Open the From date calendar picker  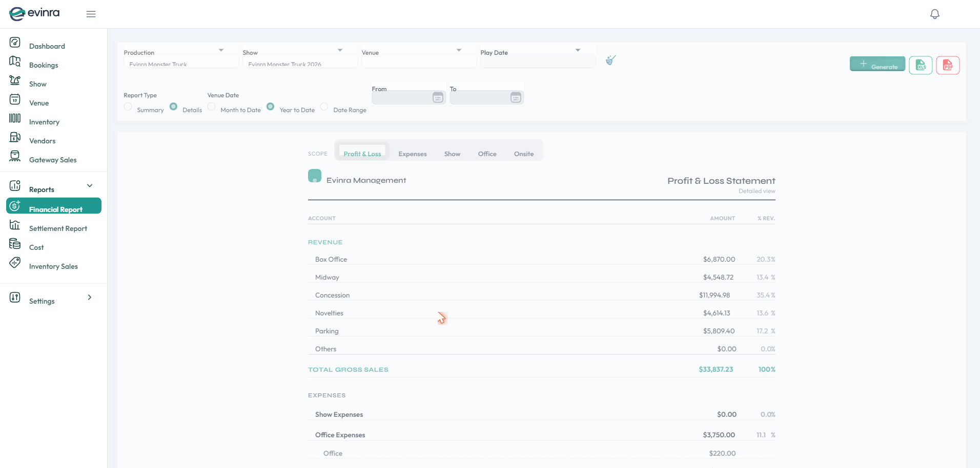(x=438, y=97)
